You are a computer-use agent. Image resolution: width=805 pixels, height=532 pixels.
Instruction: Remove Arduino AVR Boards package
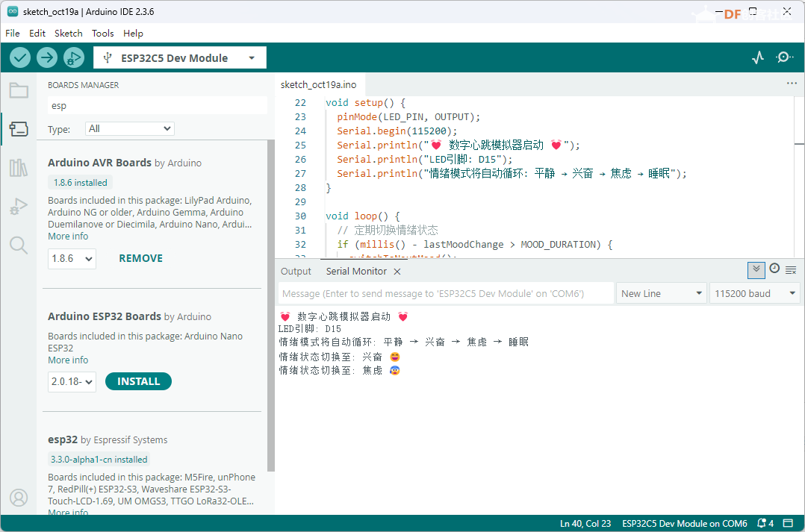pyautogui.click(x=140, y=258)
